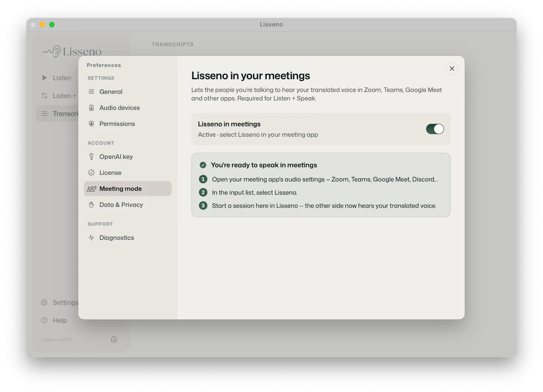Open Audio devices preferences
This screenshot has width=543, height=392.
tap(128, 108)
